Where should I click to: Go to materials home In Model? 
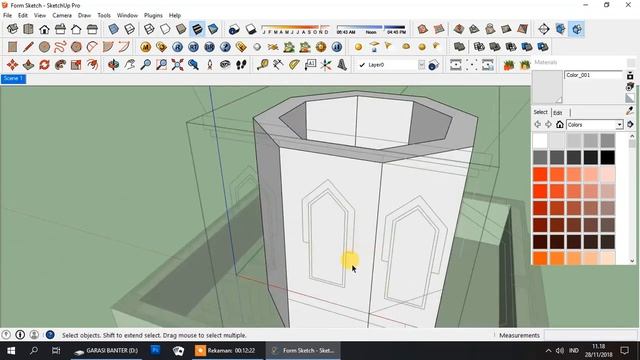coord(560,124)
